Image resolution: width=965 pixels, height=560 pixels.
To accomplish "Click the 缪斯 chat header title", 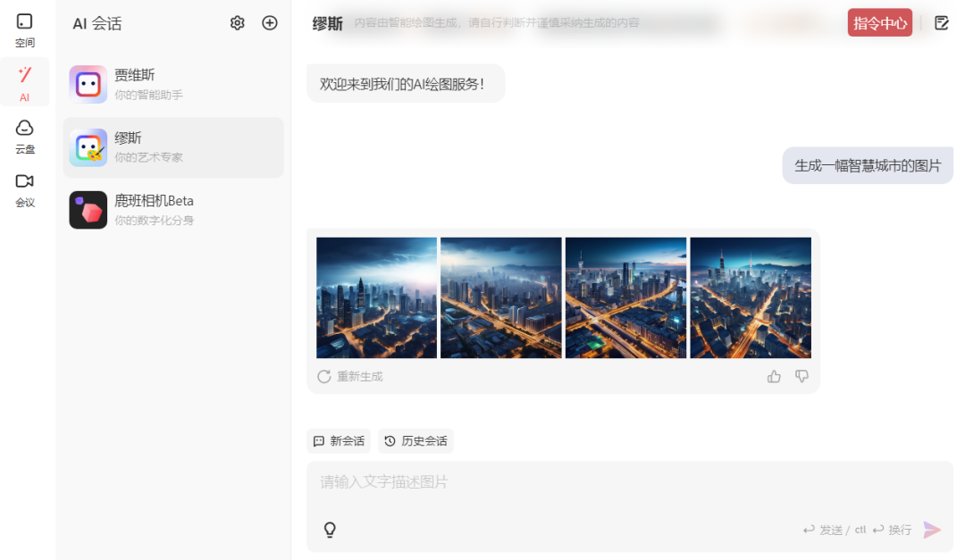I will click(x=327, y=23).
